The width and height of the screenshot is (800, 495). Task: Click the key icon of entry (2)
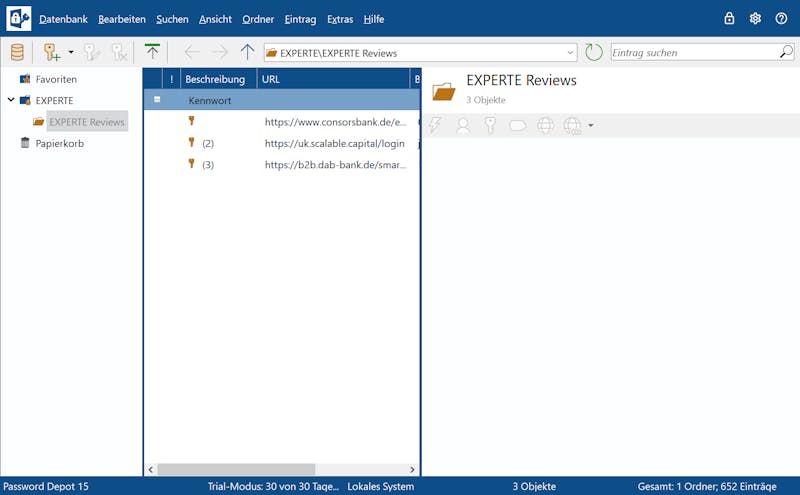pos(191,142)
